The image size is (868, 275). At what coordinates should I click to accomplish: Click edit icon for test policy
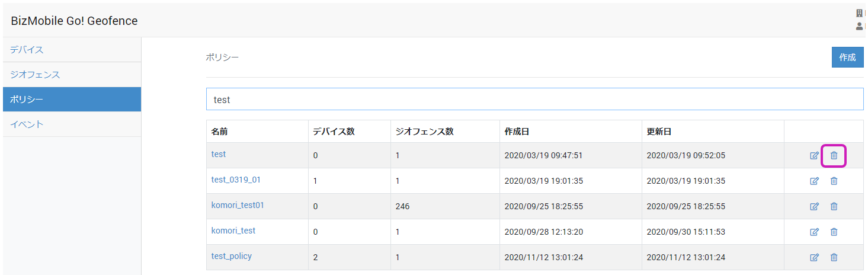click(814, 156)
